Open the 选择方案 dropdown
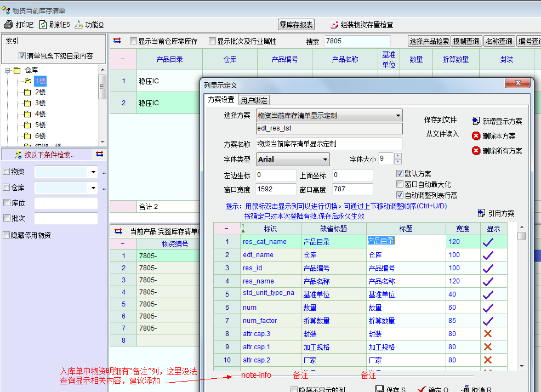 point(397,116)
